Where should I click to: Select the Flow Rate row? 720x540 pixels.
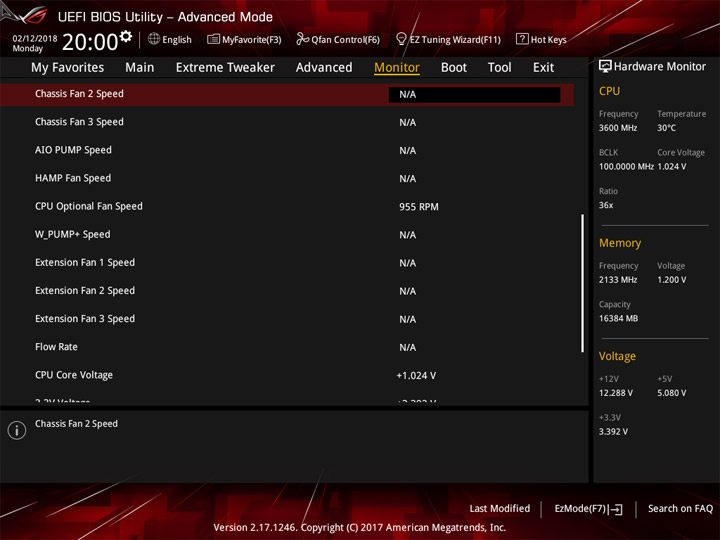287,347
